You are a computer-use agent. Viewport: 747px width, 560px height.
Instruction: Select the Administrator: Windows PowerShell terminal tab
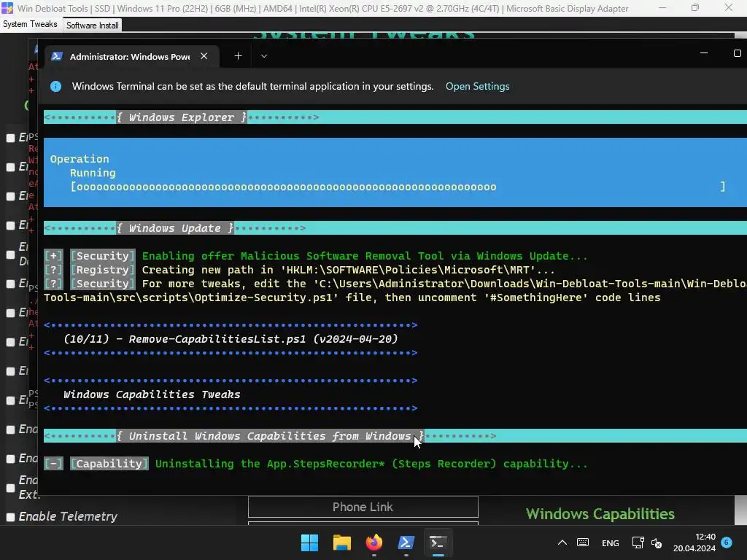[130, 57]
